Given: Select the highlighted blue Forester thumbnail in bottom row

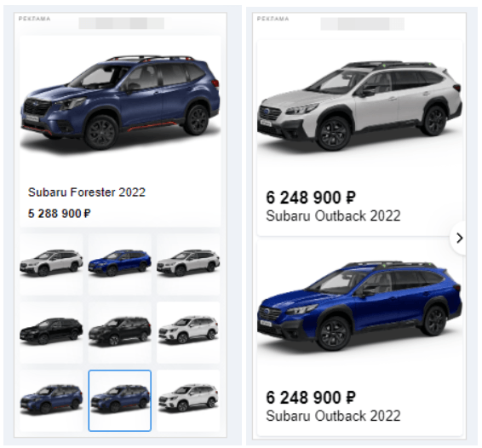Looking at the screenshot, I should [120, 400].
